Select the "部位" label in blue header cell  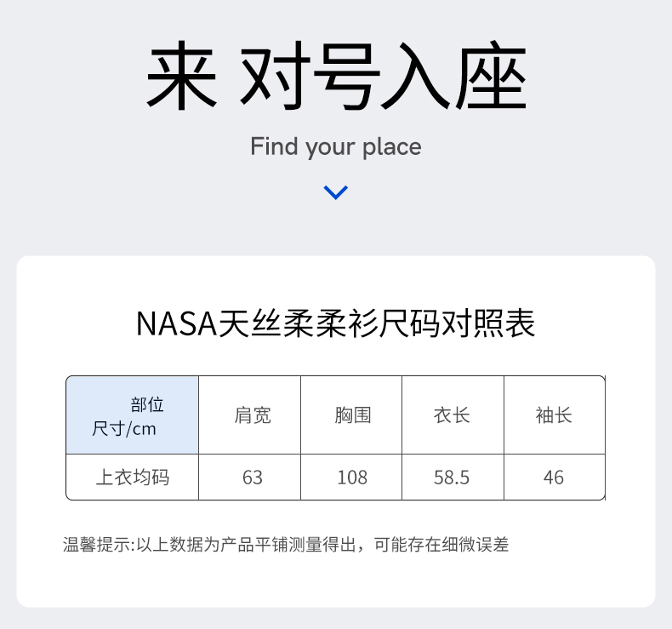pos(147,403)
